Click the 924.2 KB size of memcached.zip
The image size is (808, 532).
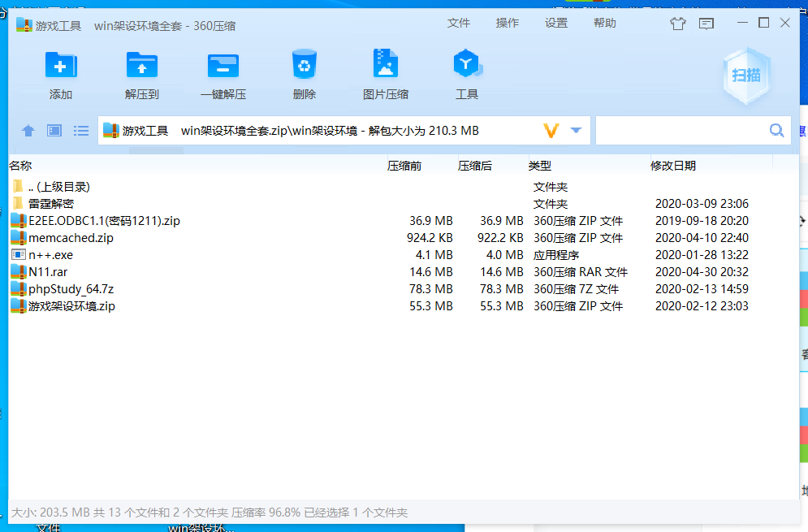[430, 238]
